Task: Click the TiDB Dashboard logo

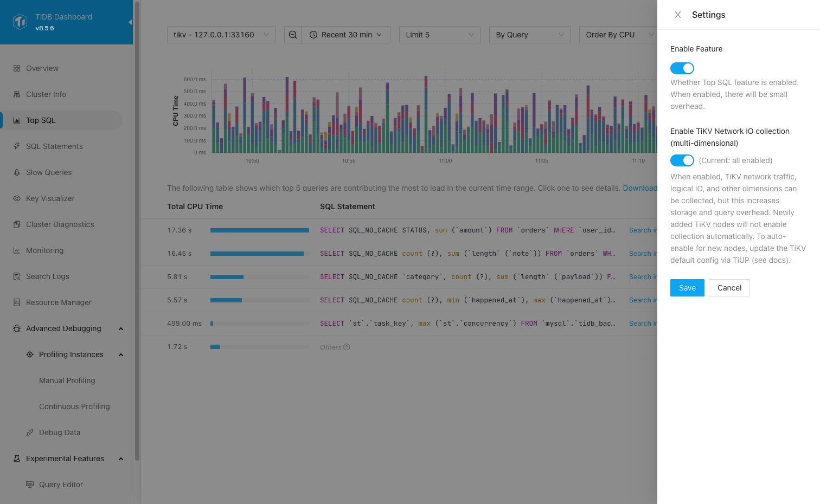Action: point(20,22)
